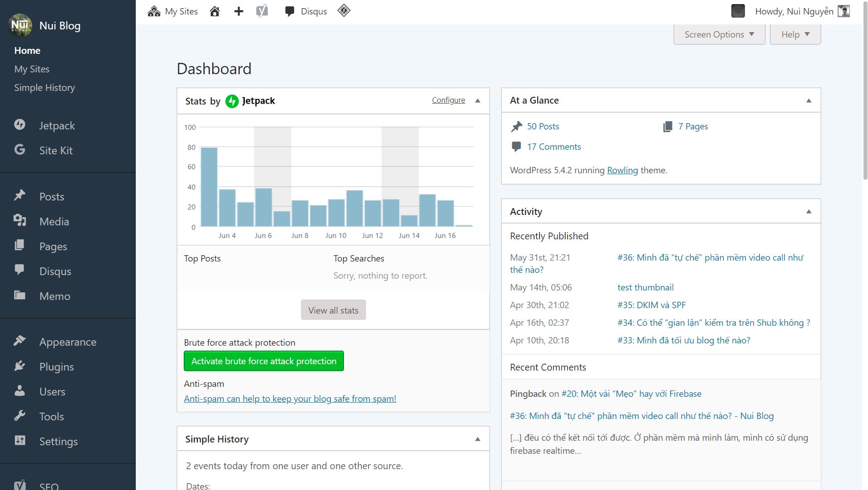Open the 50 Posts link
Viewport: 868px width, 490px height.
pos(543,126)
